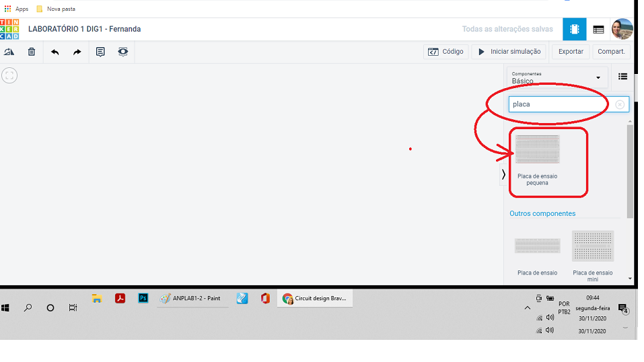Toggle notes visibility eye icon
644x362 pixels.
(122, 52)
